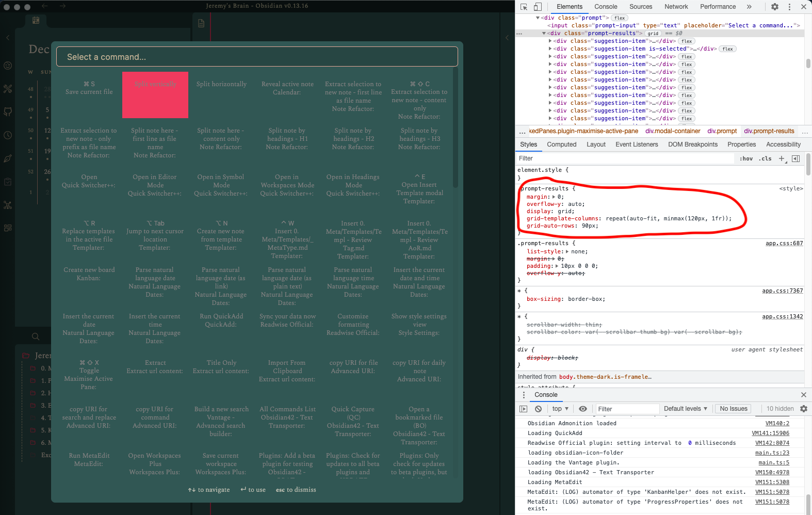812x515 pixels.
Task: Click the search magnifier icon in sidebar
Action: (x=36, y=336)
